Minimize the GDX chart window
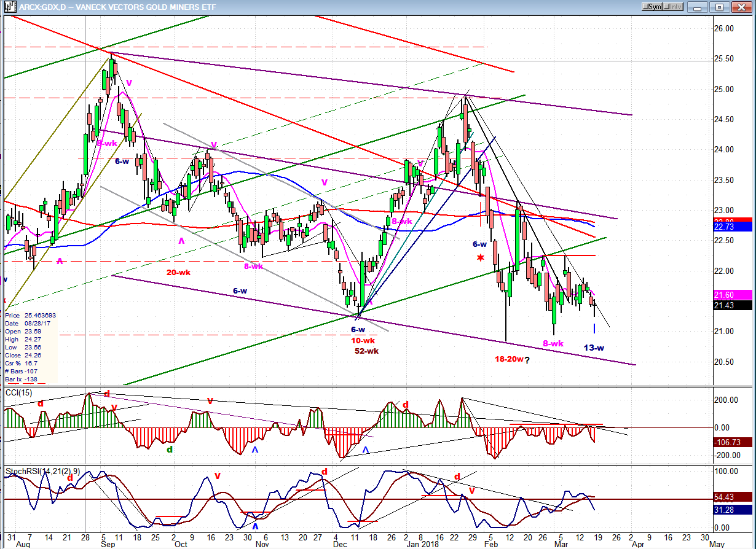Viewport: 756px width, 549px height. (x=699, y=7)
